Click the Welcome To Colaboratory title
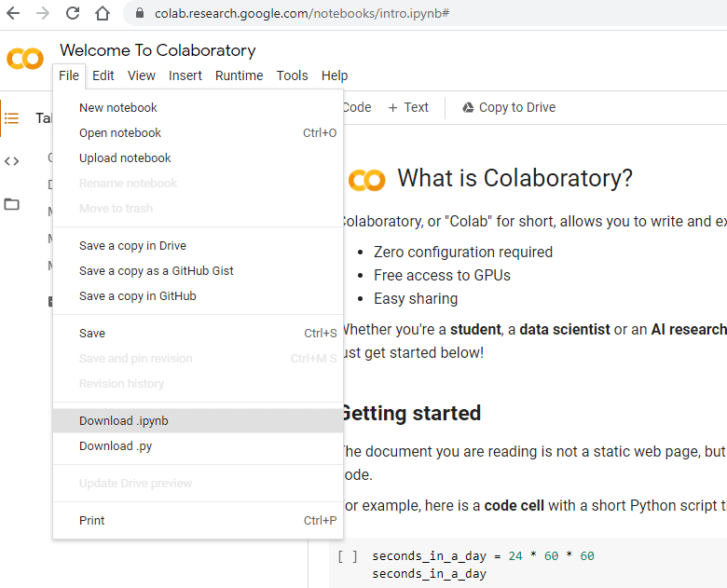The height and width of the screenshot is (588, 727). tap(158, 50)
